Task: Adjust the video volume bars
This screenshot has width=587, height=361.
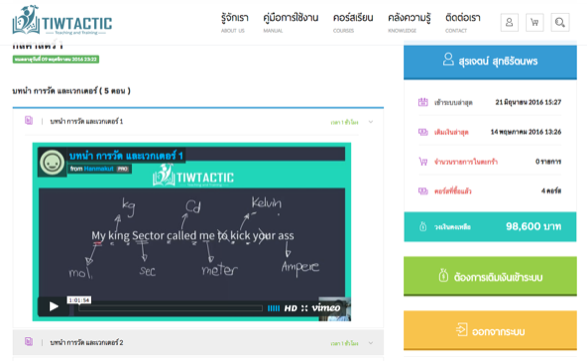Action: 274,308
